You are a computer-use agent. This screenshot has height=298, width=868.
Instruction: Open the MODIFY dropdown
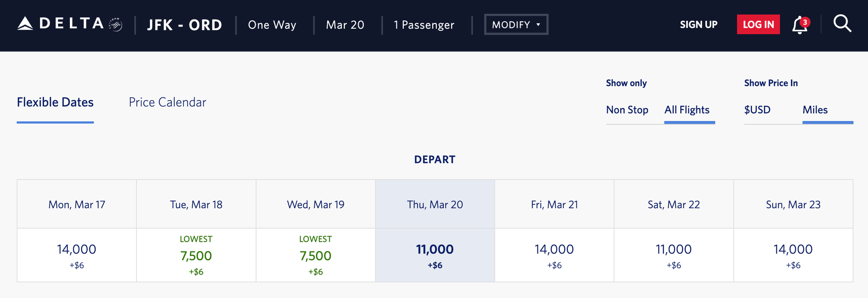[x=516, y=24]
